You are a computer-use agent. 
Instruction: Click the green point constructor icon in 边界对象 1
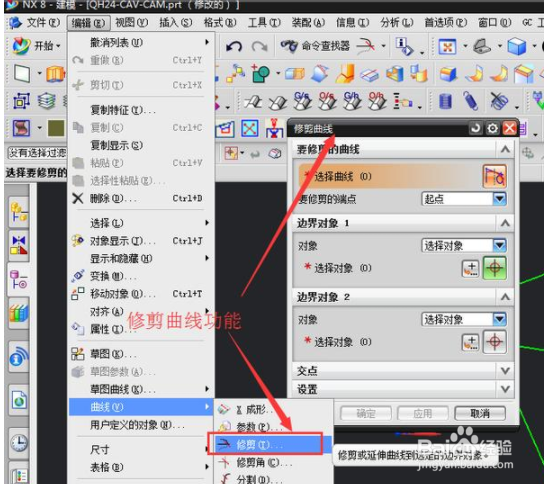tap(495, 268)
